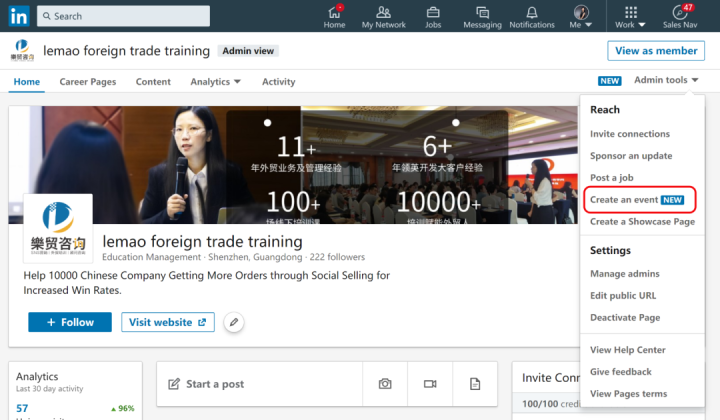Open Sales Nav compass icon
Image resolution: width=720 pixels, height=420 pixels.
click(x=680, y=17)
